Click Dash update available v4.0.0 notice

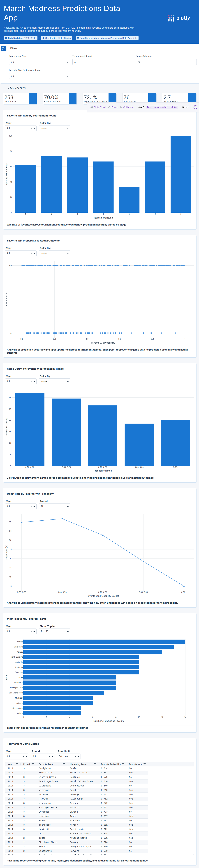(x=162, y=107)
